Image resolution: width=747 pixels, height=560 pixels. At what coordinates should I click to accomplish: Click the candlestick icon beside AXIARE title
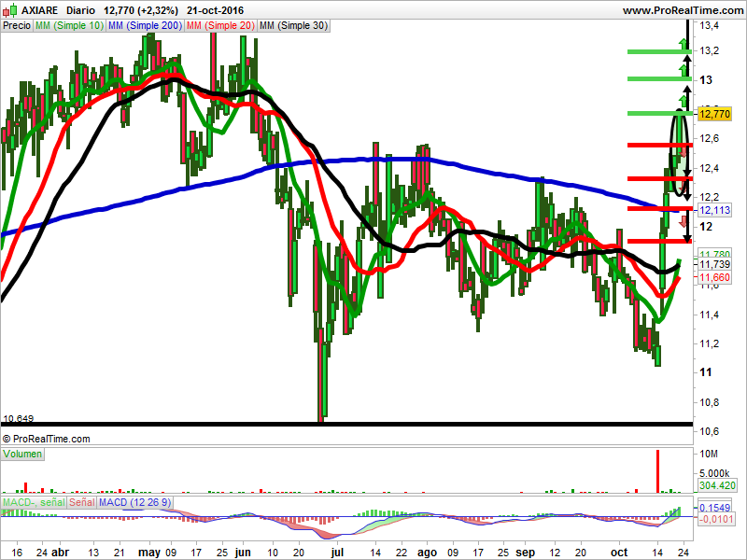click(x=9, y=9)
